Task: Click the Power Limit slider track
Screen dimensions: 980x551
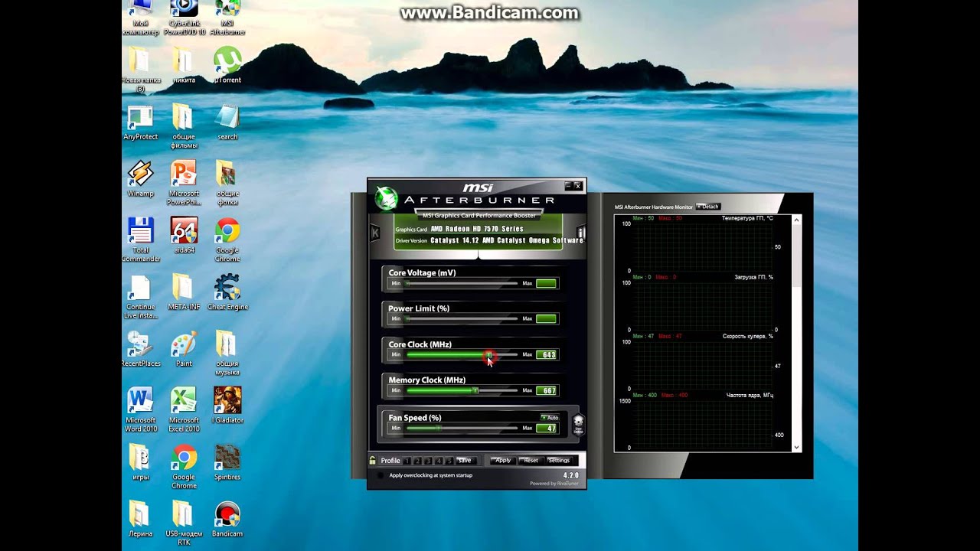Action: [x=462, y=318]
